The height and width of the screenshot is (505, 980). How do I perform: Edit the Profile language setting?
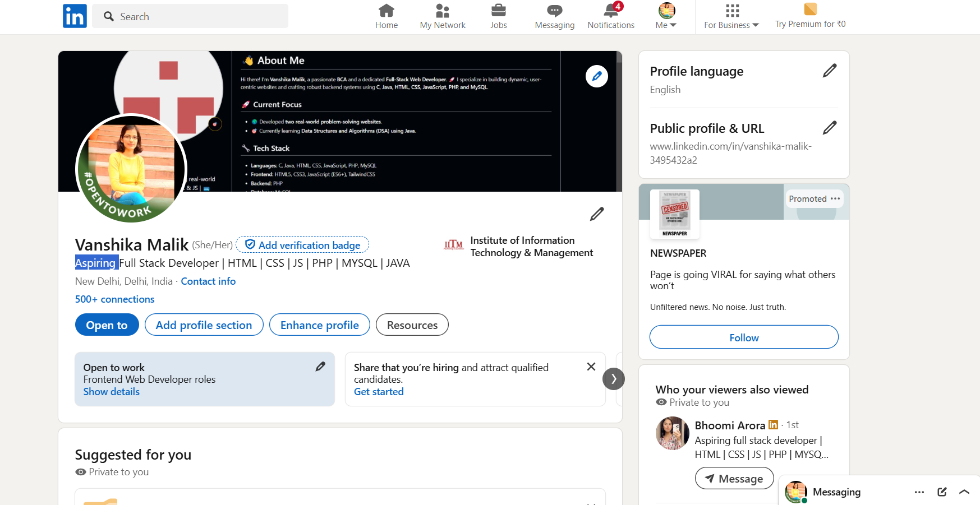pyautogui.click(x=830, y=71)
